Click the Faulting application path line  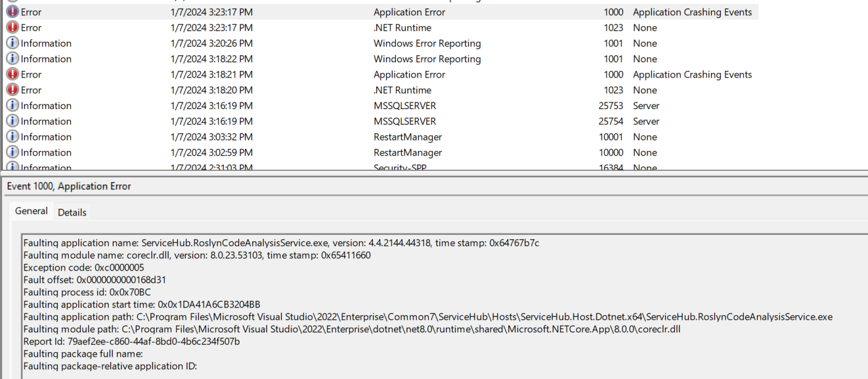pyautogui.click(x=427, y=317)
